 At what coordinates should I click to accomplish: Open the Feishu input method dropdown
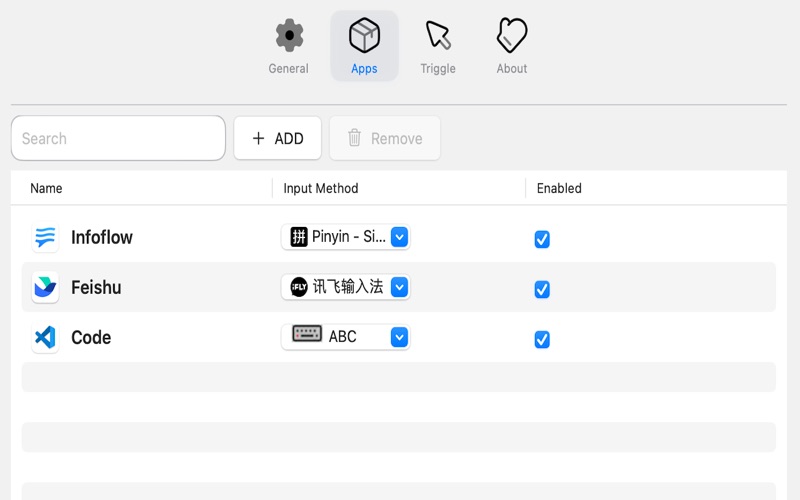399,287
